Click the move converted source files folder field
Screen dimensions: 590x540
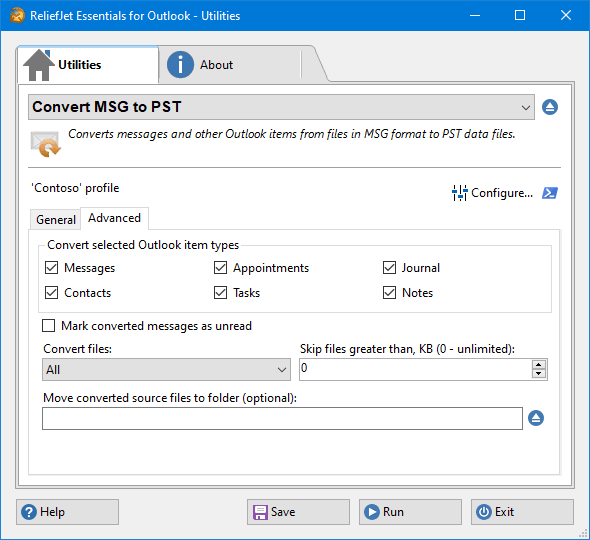[282, 418]
